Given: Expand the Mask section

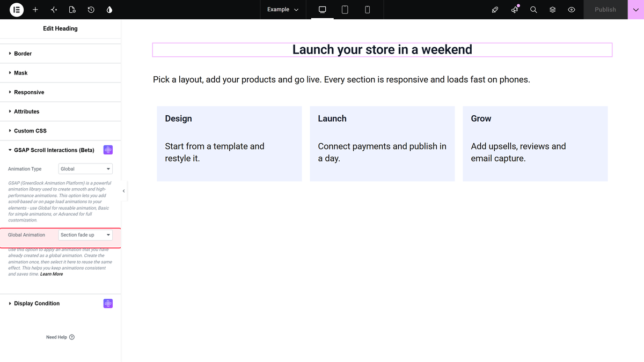Looking at the screenshot, I should (60, 73).
